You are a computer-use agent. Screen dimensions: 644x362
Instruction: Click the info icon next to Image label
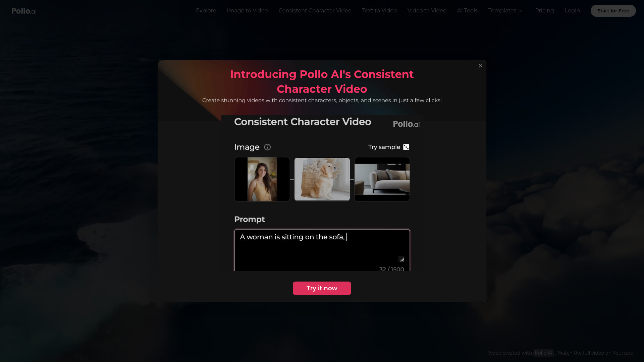coord(267,147)
